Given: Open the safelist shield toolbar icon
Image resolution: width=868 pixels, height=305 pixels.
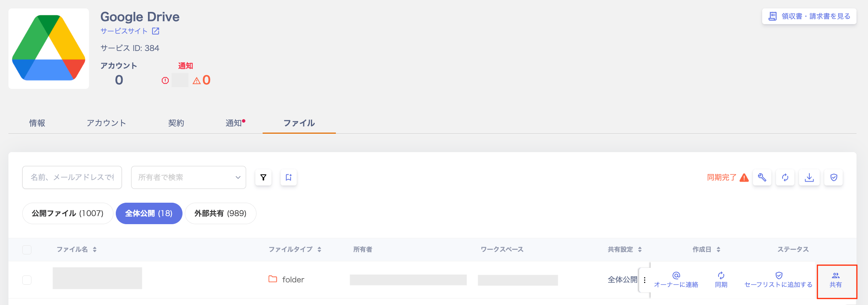Looking at the screenshot, I should (833, 177).
